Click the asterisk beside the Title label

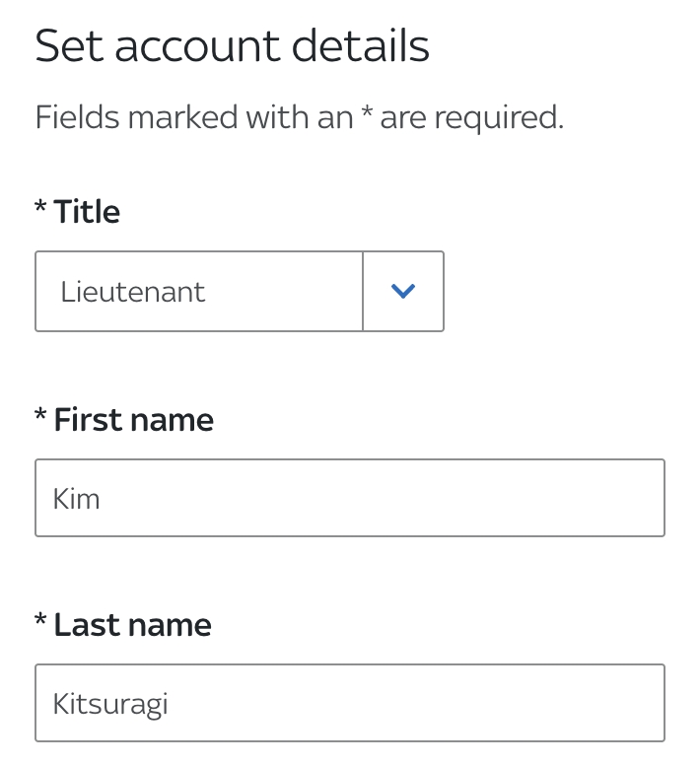pyautogui.click(x=40, y=209)
